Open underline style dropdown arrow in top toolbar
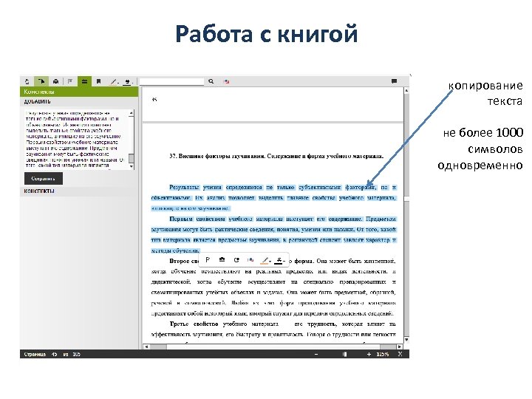The height and width of the screenshot is (399, 532). click(132, 83)
